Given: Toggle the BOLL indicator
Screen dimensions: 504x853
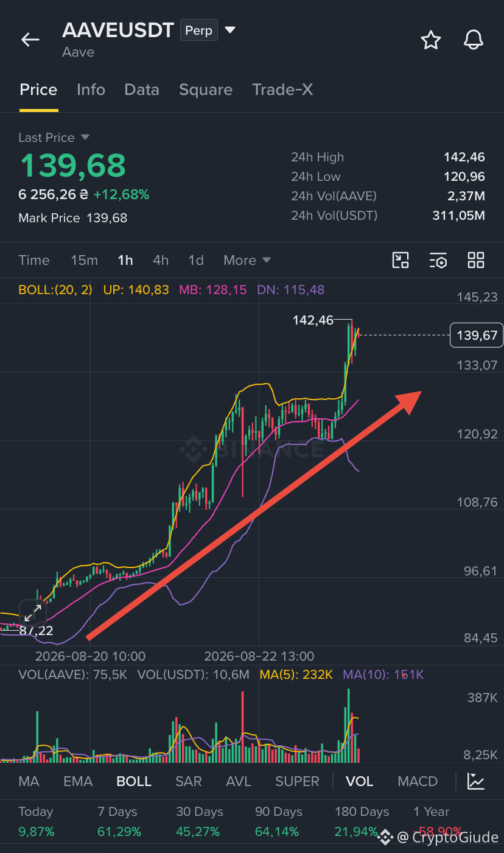Looking at the screenshot, I should [134, 781].
